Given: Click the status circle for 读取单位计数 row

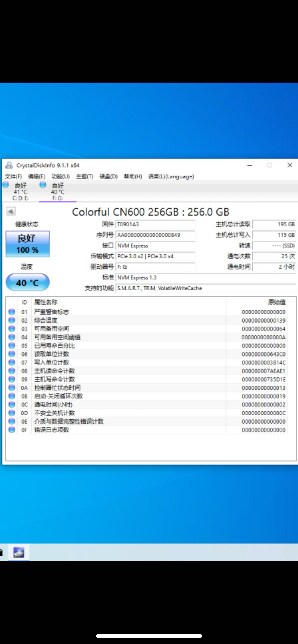Looking at the screenshot, I should click(x=12, y=354).
